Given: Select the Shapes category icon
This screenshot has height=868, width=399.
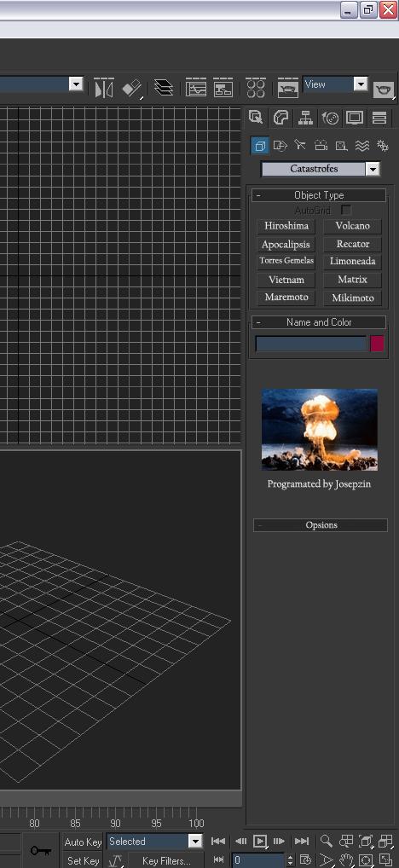Looking at the screenshot, I should coord(280,145).
